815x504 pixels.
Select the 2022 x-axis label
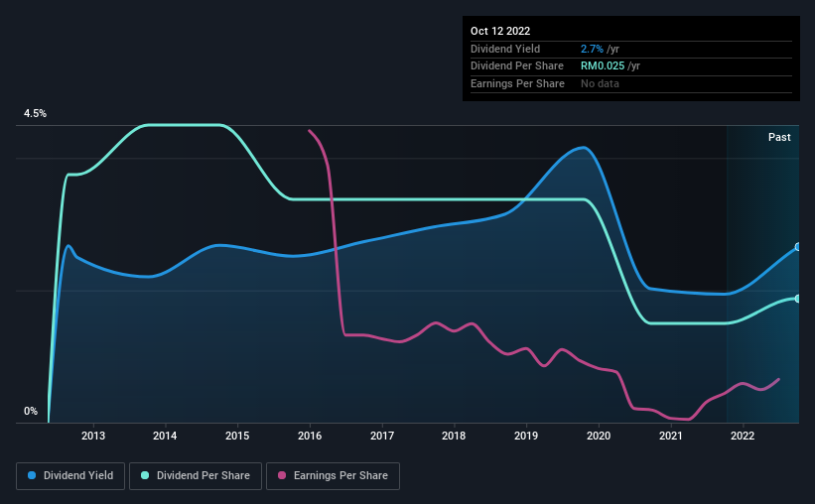743,436
